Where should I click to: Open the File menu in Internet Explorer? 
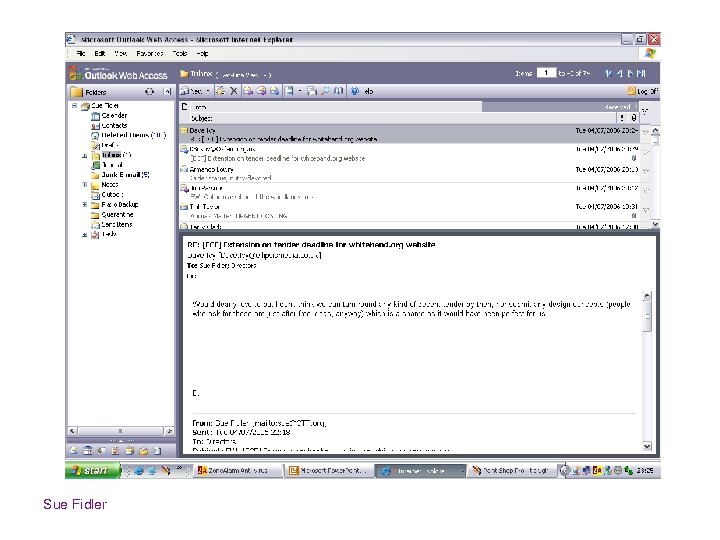pos(81,54)
